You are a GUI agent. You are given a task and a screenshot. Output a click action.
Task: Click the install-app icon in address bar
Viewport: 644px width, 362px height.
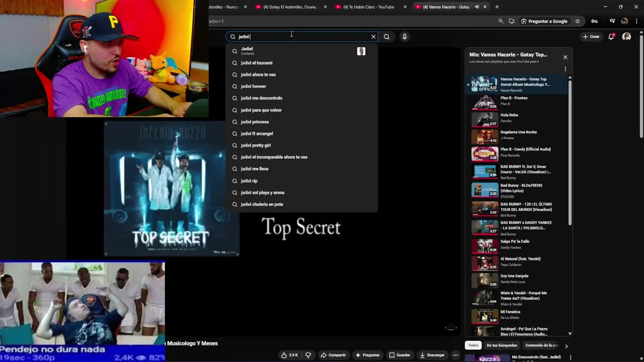(512, 21)
